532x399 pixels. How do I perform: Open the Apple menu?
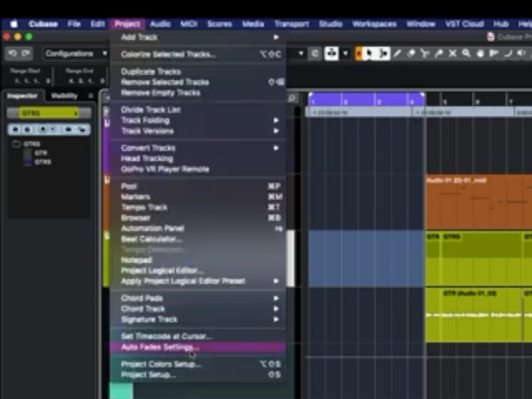[14, 24]
